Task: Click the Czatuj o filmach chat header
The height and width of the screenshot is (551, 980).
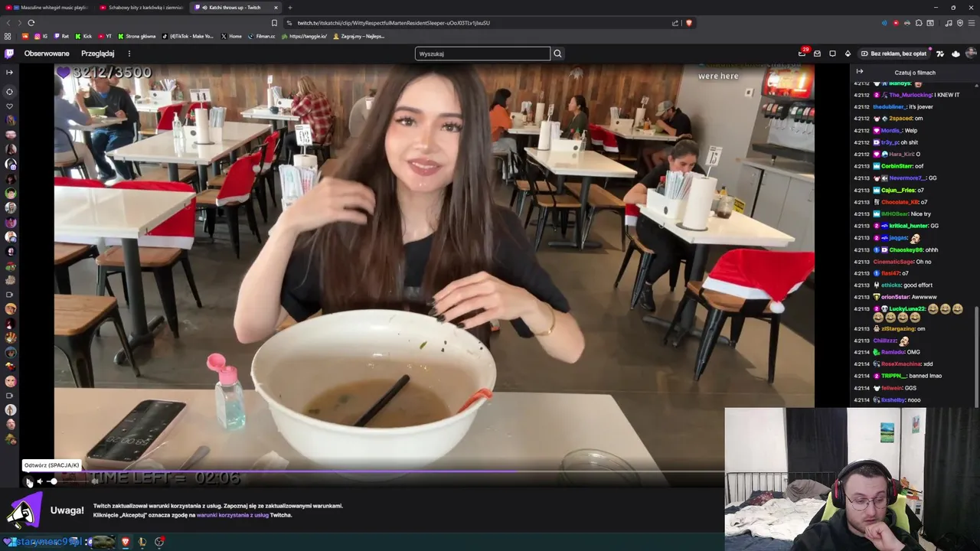Action: pos(915,72)
